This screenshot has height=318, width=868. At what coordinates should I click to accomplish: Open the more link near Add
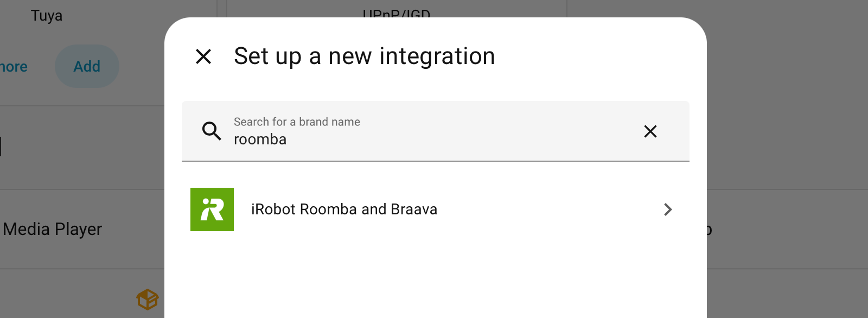point(13,66)
